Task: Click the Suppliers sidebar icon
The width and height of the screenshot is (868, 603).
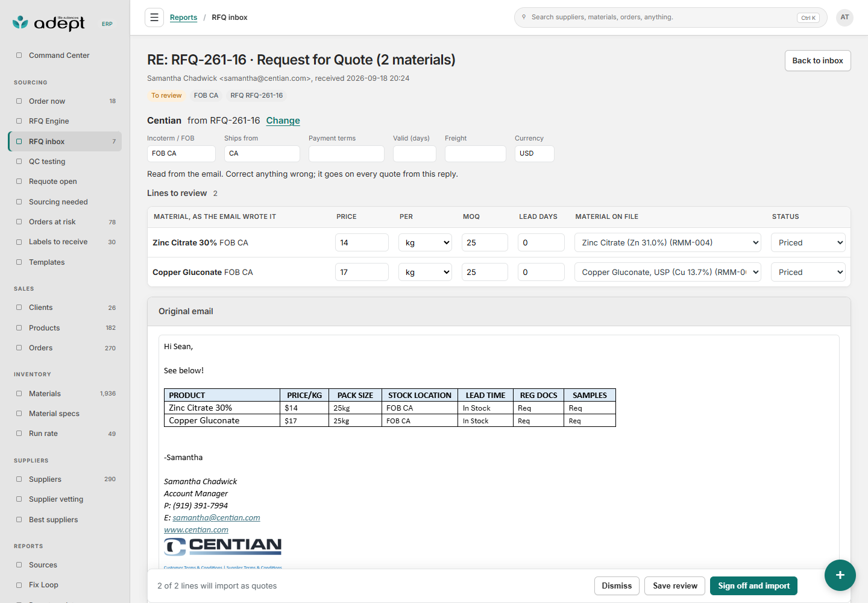Action: pos(19,479)
